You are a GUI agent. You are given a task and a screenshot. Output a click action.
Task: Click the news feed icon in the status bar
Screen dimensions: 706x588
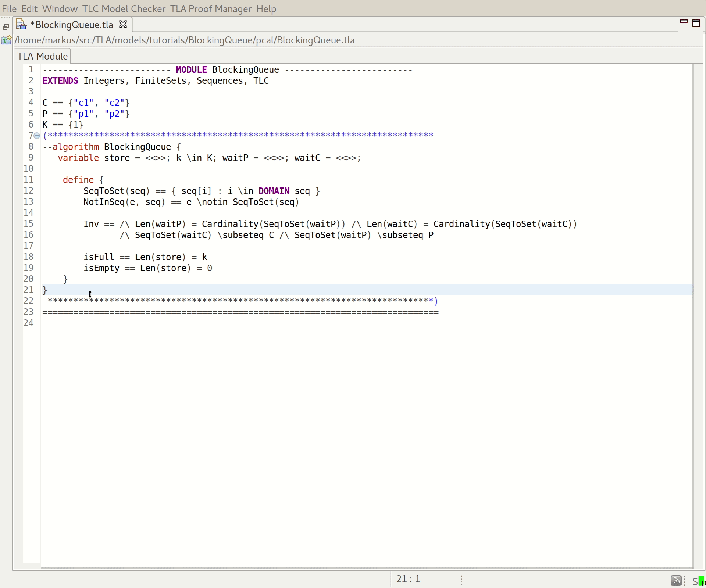pos(677,581)
